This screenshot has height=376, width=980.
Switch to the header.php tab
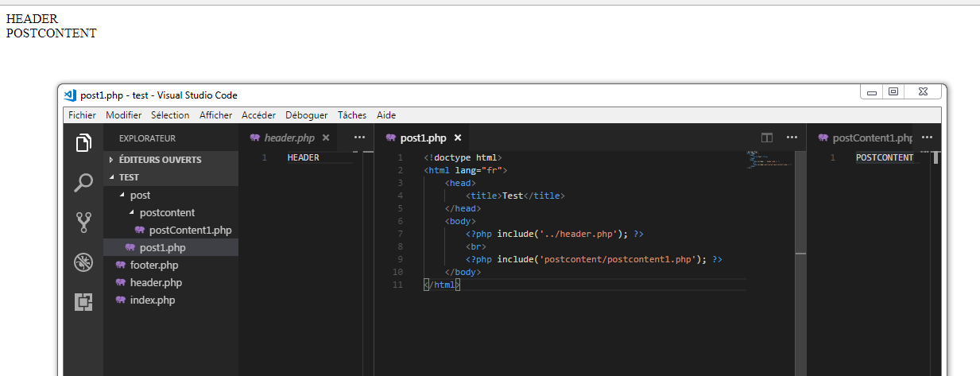(289, 138)
